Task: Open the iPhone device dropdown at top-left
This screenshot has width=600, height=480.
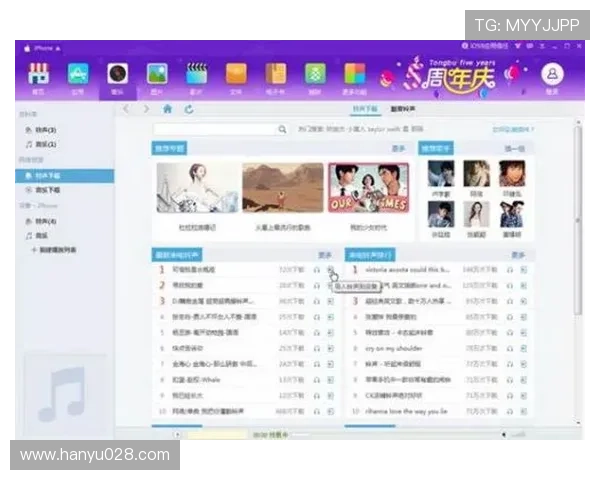Action: click(x=42, y=49)
